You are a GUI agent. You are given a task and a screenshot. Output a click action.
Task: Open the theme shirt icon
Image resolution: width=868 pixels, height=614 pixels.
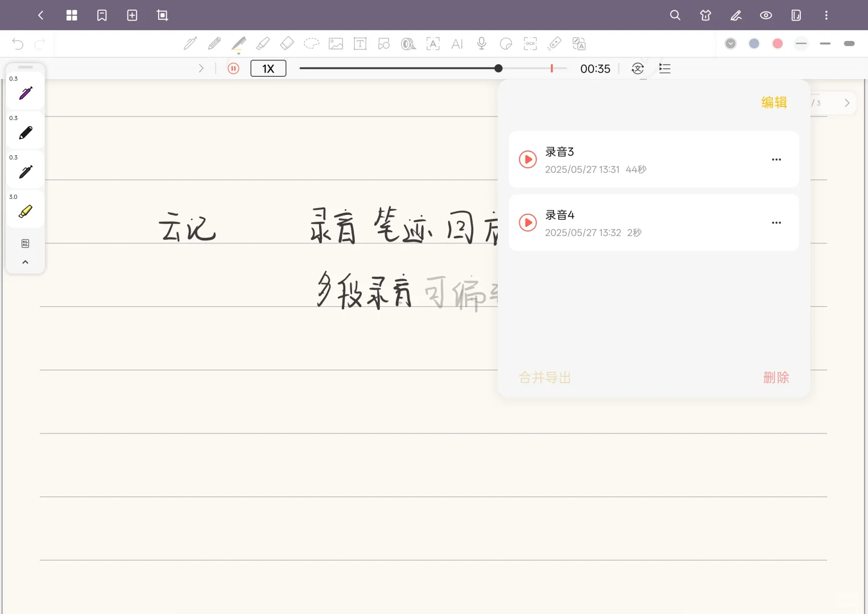point(705,15)
